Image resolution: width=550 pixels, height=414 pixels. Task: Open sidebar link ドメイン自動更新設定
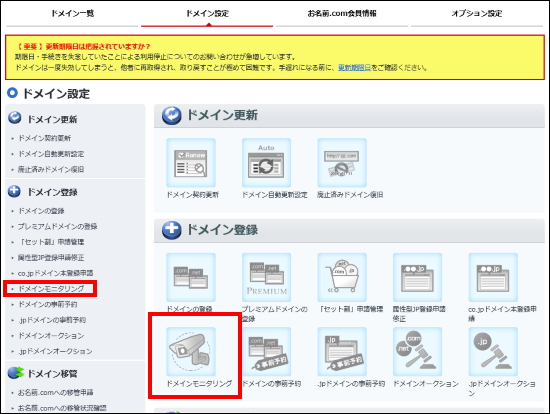51,154
